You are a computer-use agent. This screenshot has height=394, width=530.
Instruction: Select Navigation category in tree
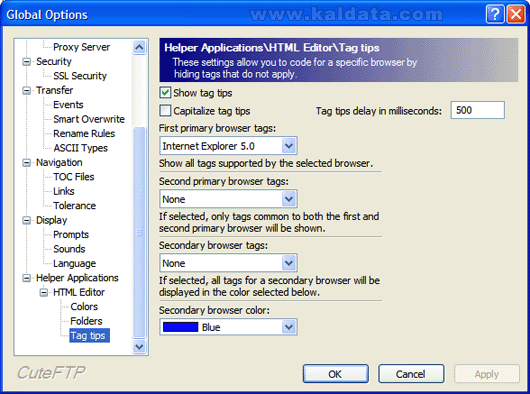(x=59, y=163)
